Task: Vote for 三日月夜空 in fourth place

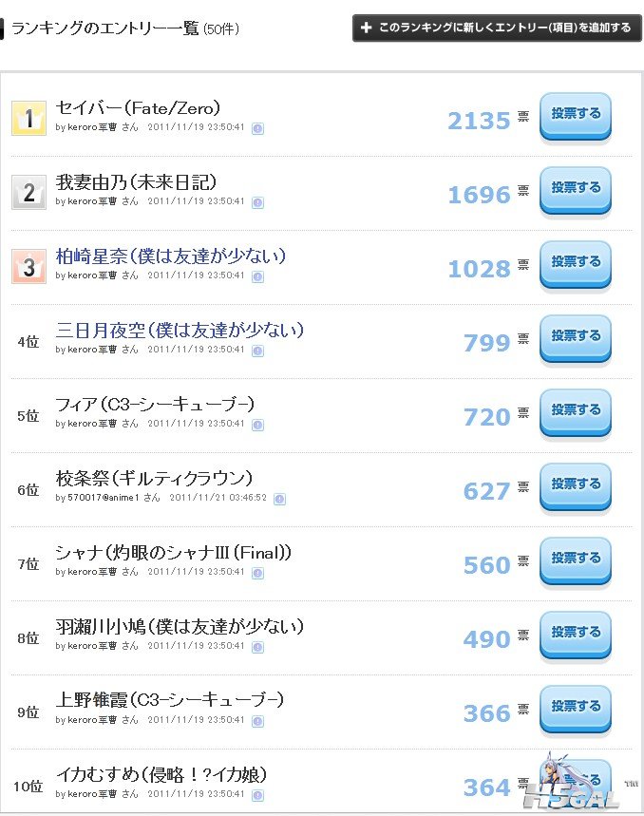Action: pyautogui.click(x=576, y=337)
